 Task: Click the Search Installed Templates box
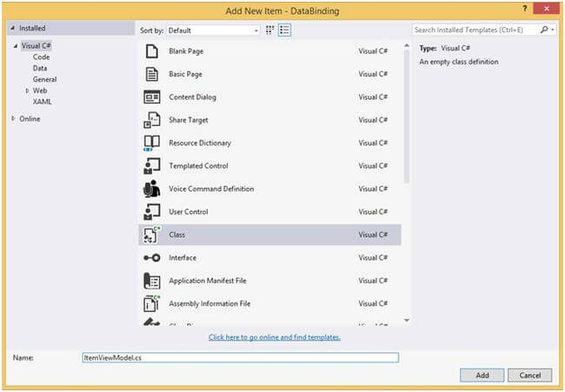(475, 30)
